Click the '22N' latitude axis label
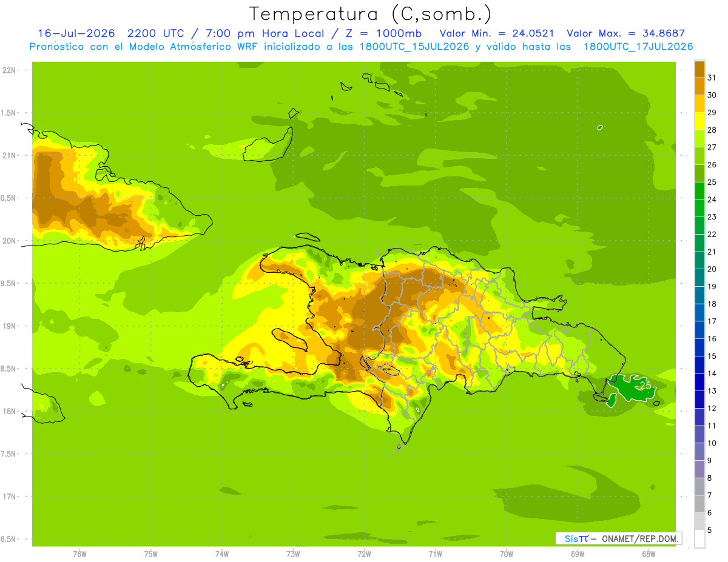The width and height of the screenshot is (728, 562). click(x=9, y=70)
